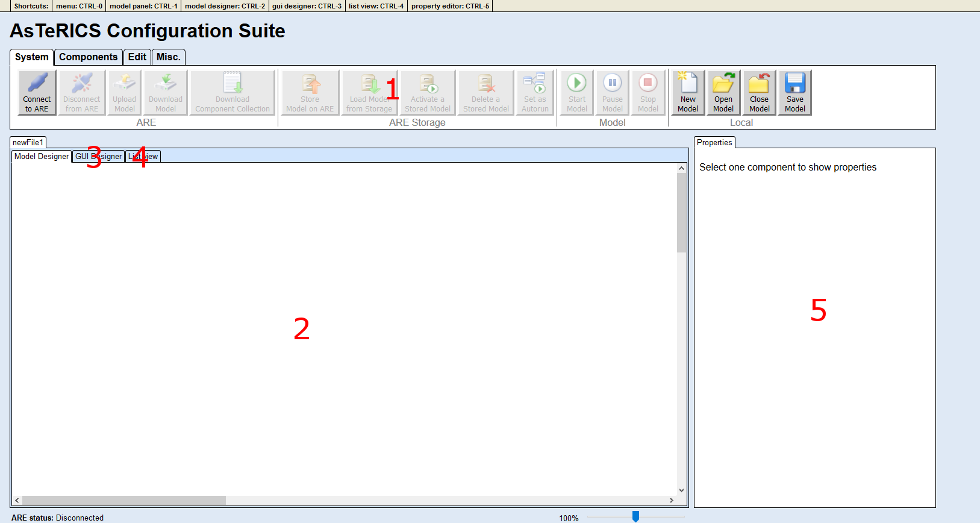
Task: Stop the model
Action: pos(648,92)
